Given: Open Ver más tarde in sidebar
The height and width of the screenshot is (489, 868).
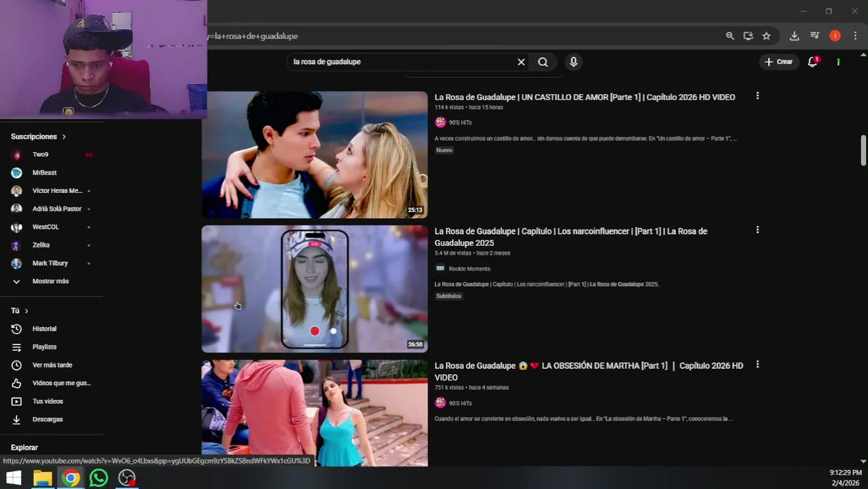Looking at the screenshot, I should pyautogui.click(x=52, y=365).
